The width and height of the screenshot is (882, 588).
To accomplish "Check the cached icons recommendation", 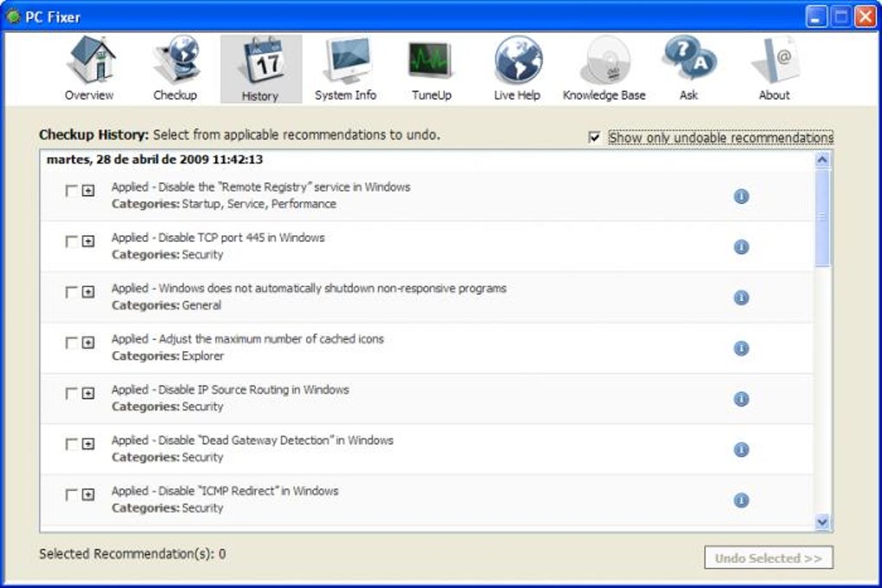I will click(72, 342).
